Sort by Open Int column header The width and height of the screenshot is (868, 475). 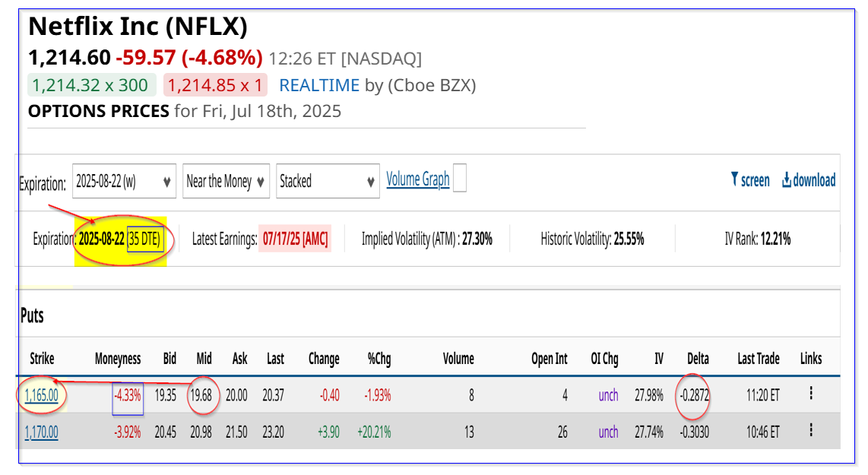(549, 358)
